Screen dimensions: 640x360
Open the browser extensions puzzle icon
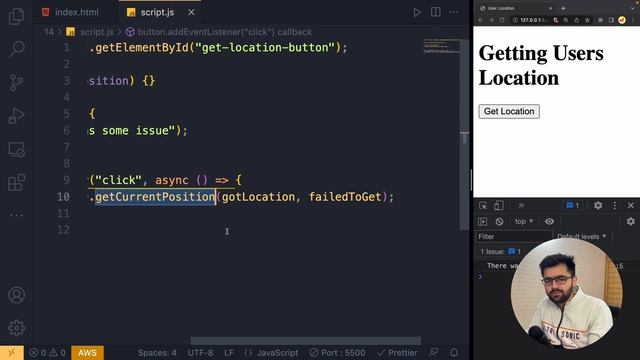point(600,20)
